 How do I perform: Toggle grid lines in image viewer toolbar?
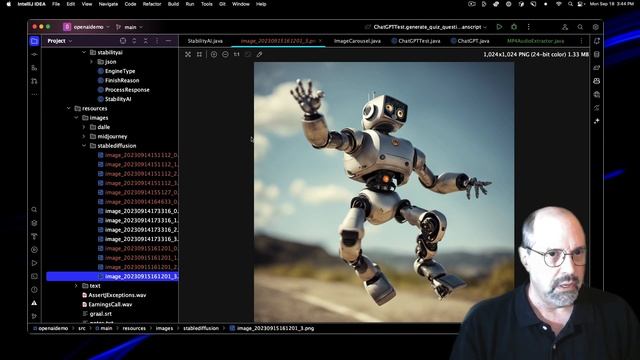pos(199,54)
